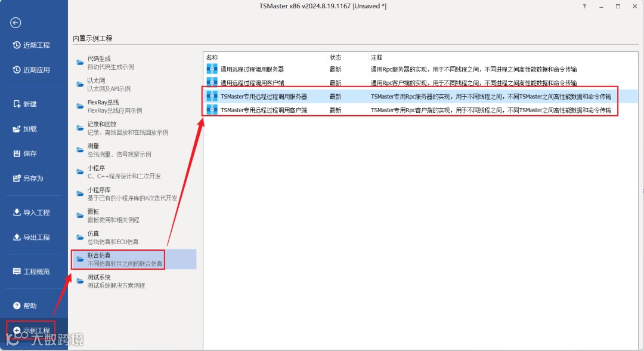The height and width of the screenshot is (351, 644).
Task: Select the 记录和回放 category
Action: [x=134, y=128]
